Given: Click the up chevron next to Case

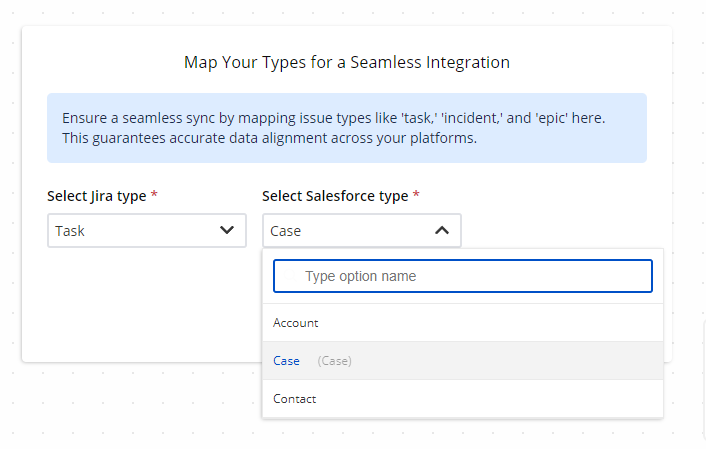Looking at the screenshot, I should click(442, 231).
